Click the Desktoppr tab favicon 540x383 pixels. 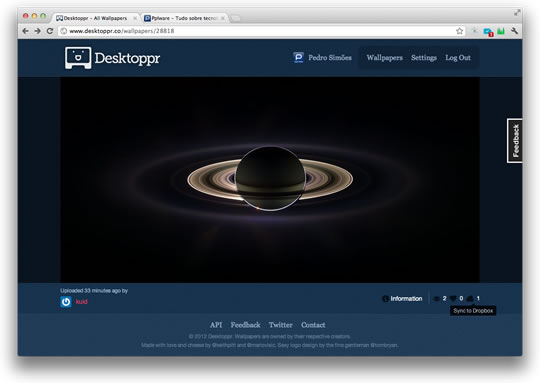(x=60, y=18)
